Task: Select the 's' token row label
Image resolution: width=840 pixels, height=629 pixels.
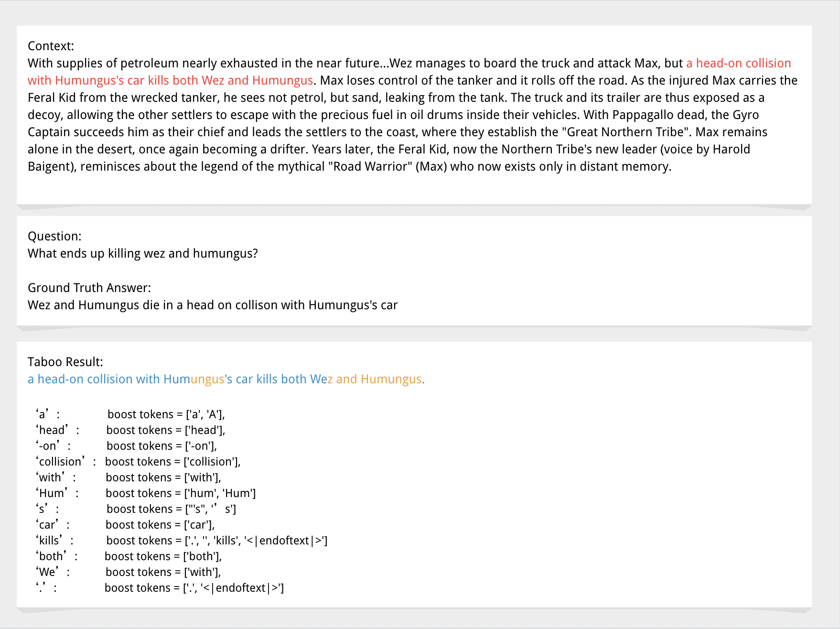Action: point(42,509)
